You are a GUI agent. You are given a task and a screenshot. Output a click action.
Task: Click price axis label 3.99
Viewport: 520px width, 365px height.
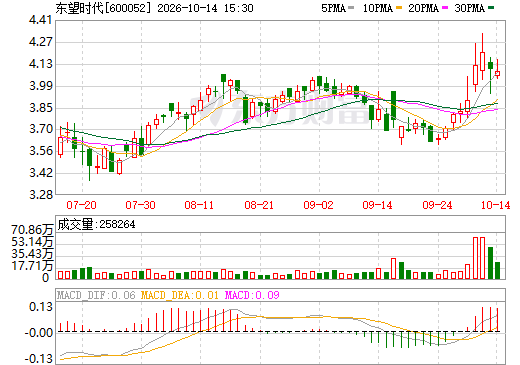click(x=41, y=86)
